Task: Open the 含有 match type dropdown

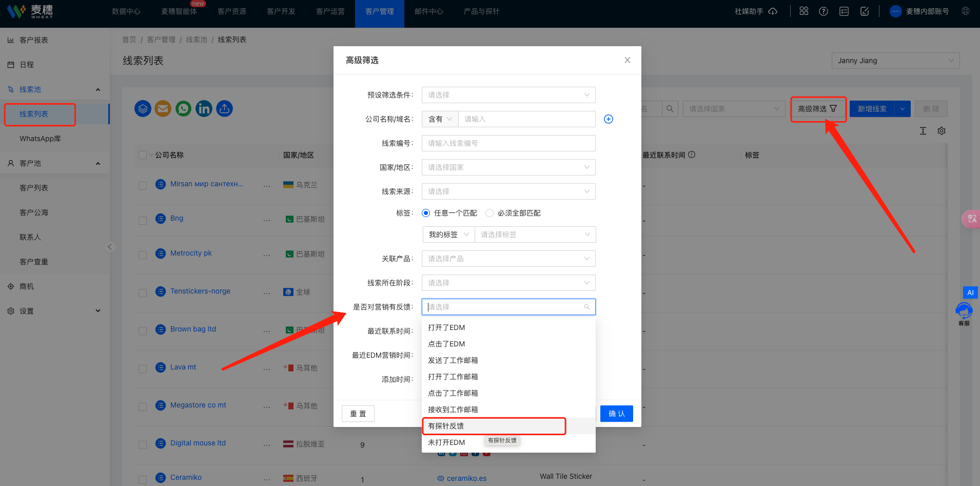Action: [x=440, y=119]
